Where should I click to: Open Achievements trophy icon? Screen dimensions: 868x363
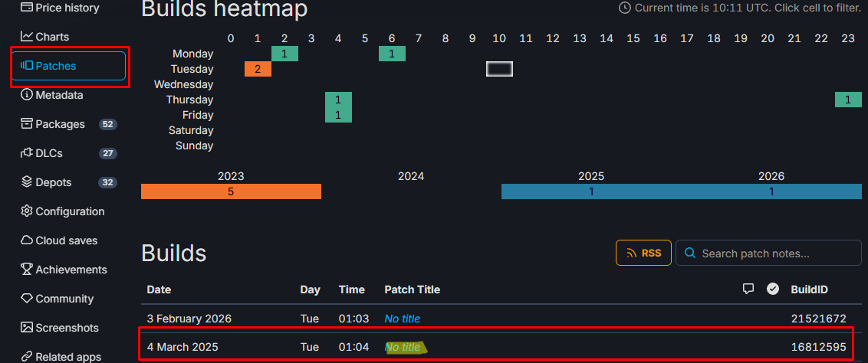pos(27,270)
